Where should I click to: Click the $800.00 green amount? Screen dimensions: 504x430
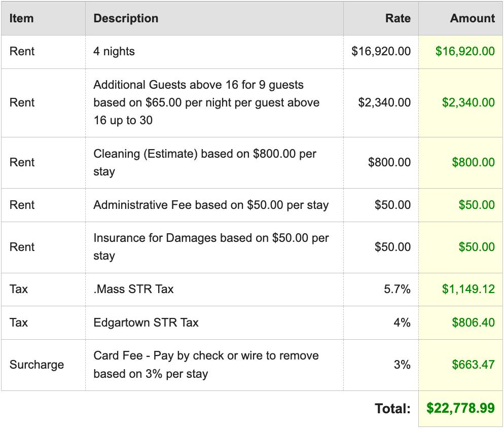coord(473,162)
